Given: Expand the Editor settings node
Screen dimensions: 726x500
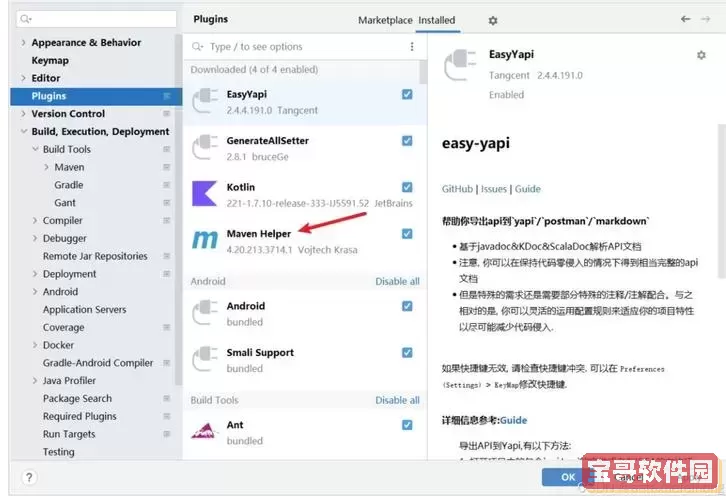Looking at the screenshot, I should tap(23, 78).
